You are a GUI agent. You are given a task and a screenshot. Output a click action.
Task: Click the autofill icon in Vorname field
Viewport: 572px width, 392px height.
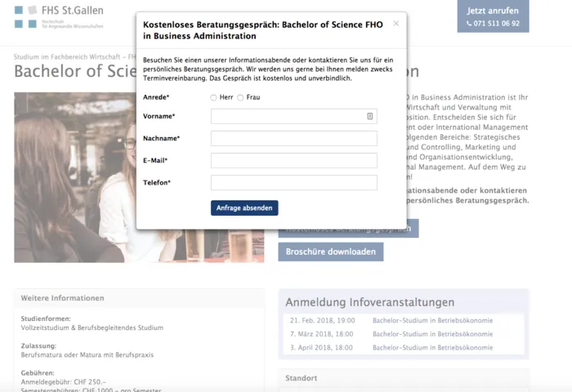coord(369,116)
